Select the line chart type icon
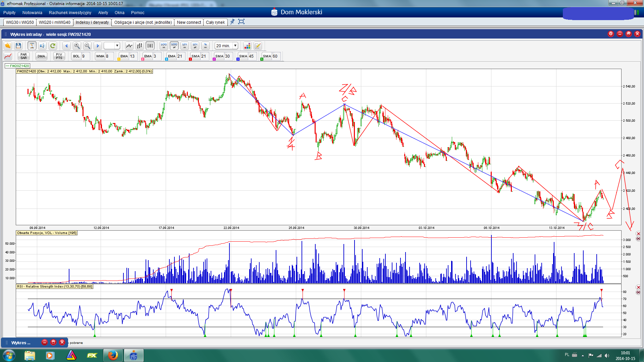 coord(129,46)
